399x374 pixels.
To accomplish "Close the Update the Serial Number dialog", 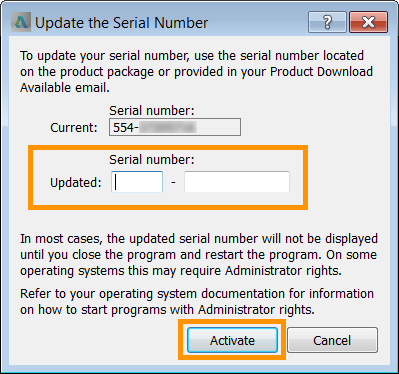I will click(x=368, y=22).
